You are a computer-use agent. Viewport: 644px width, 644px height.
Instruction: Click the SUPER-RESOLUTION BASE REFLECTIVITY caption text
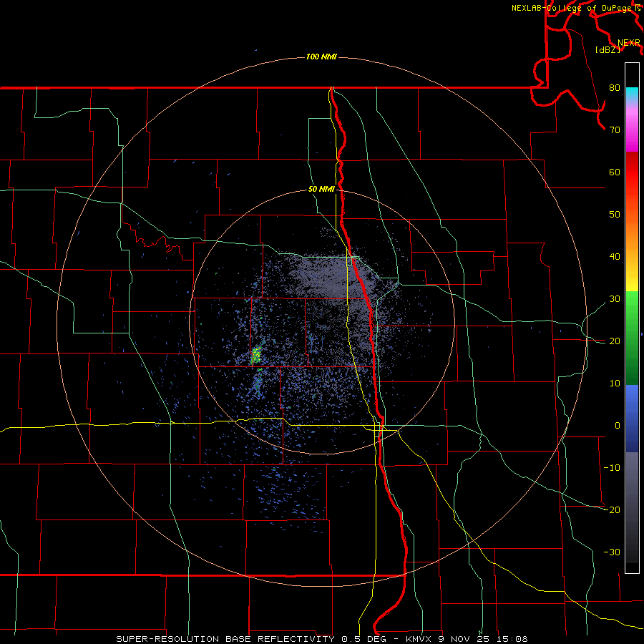[x=225, y=639]
